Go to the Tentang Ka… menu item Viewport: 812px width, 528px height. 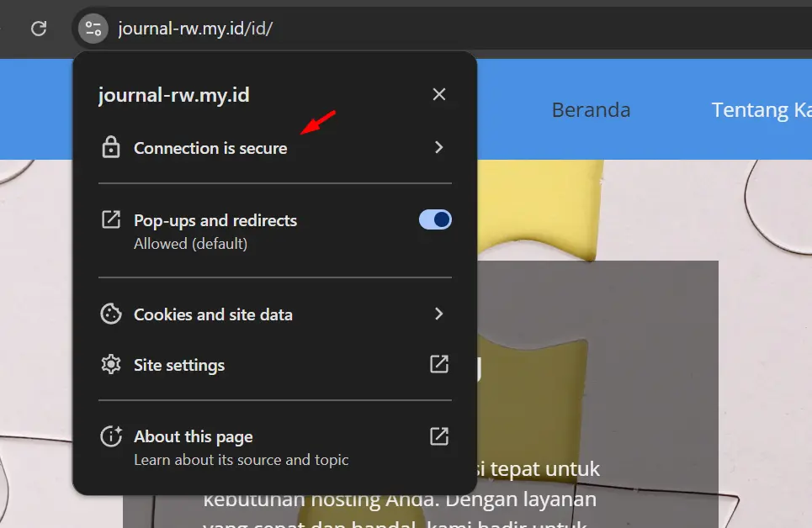pos(761,110)
